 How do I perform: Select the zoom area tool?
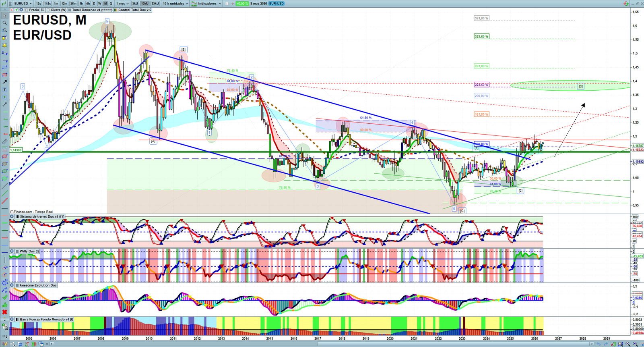click(x=5, y=30)
